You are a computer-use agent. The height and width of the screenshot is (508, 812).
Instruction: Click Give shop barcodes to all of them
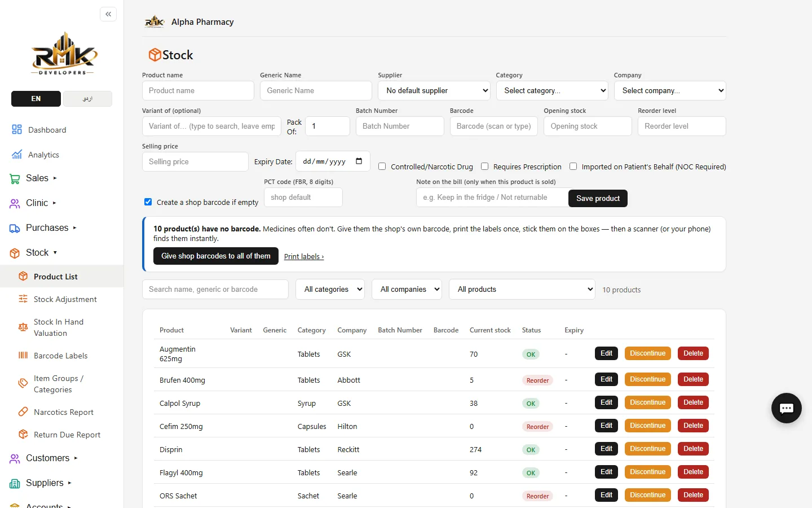pyautogui.click(x=216, y=256)
